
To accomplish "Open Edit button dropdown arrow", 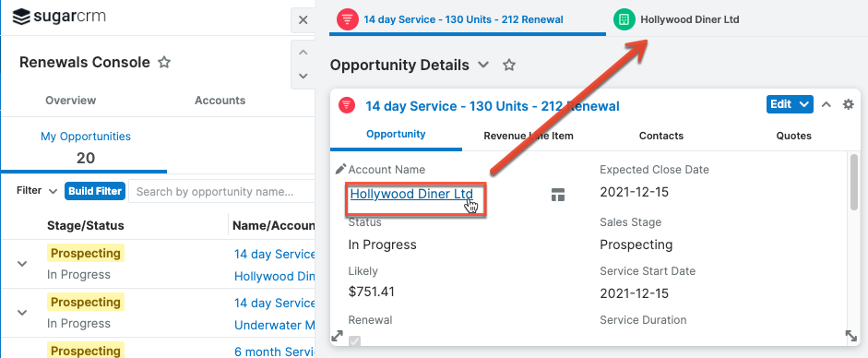I will pos(805,104).
